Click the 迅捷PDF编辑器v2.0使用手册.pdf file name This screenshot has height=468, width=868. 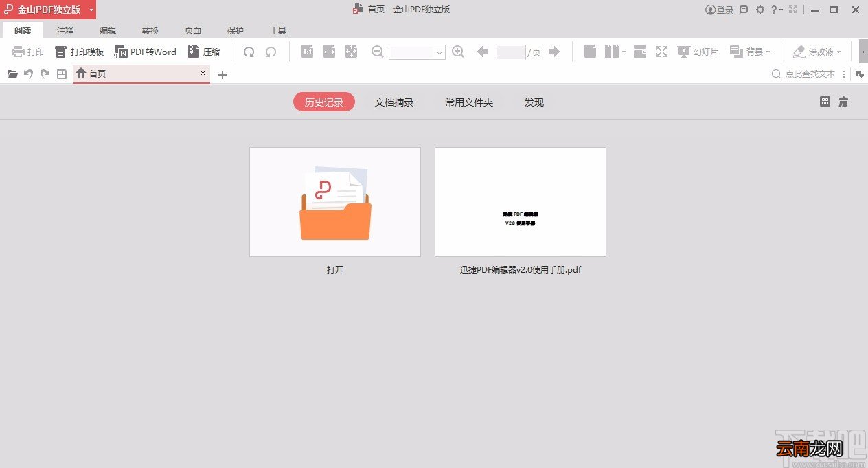[x=521, y=270]
